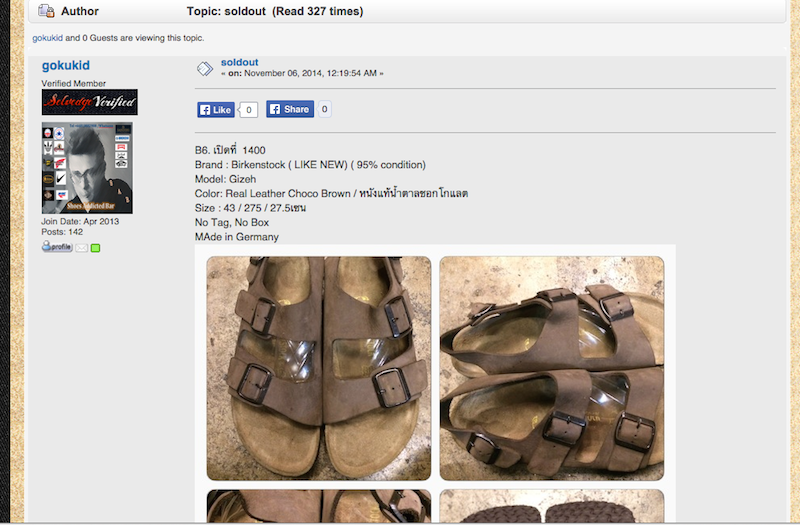Click the 'B6. เปิดที่ 1400' price line

[230, 150]
